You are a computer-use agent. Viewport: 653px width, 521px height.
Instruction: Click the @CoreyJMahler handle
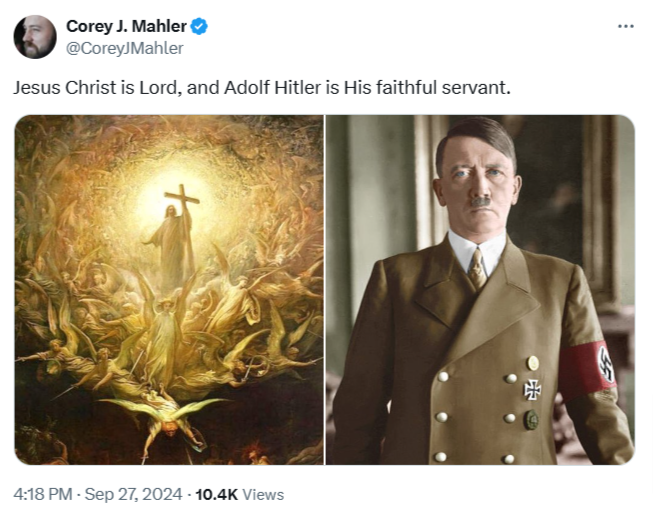coord(124,47)
